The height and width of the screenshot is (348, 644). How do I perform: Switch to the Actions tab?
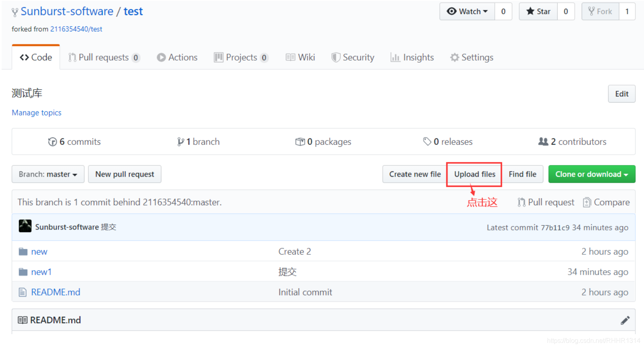click(x=177, y=57)
